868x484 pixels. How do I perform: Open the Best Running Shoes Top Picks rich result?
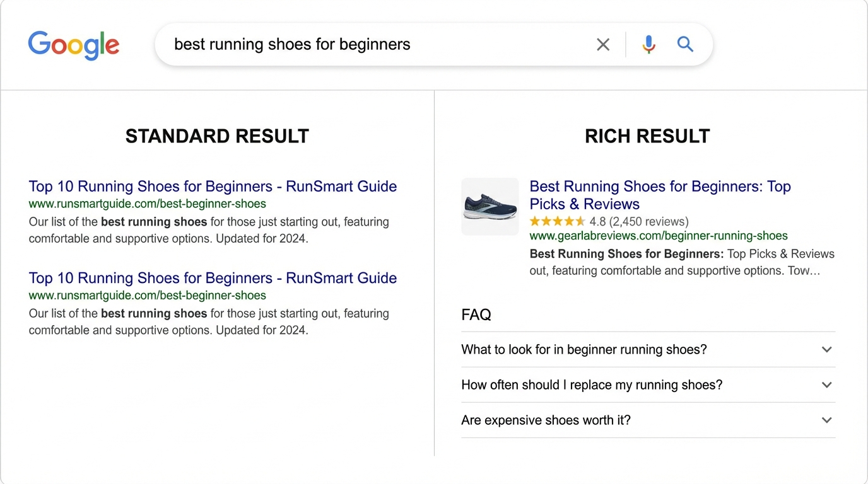point(659,195)
